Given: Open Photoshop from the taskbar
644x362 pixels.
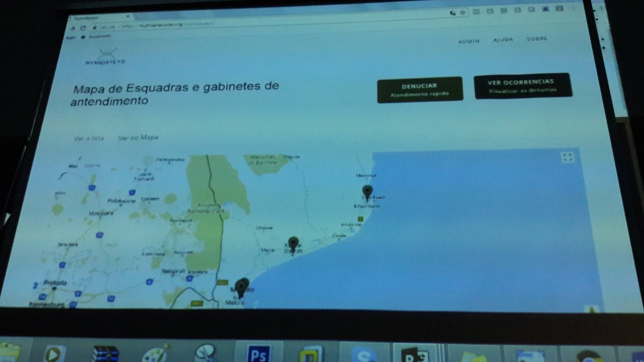Looking at the screenshot, I should pyautogui.click(x=258, y=354).
